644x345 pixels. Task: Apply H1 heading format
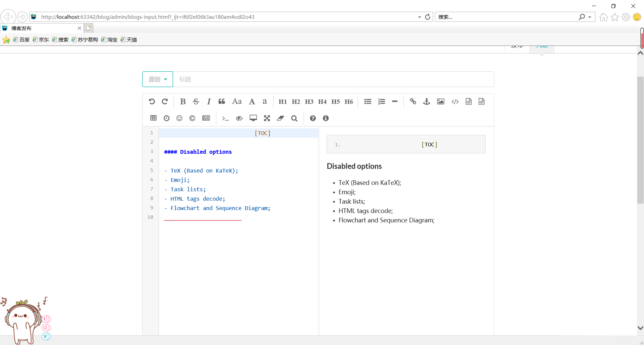pos(282,101)
